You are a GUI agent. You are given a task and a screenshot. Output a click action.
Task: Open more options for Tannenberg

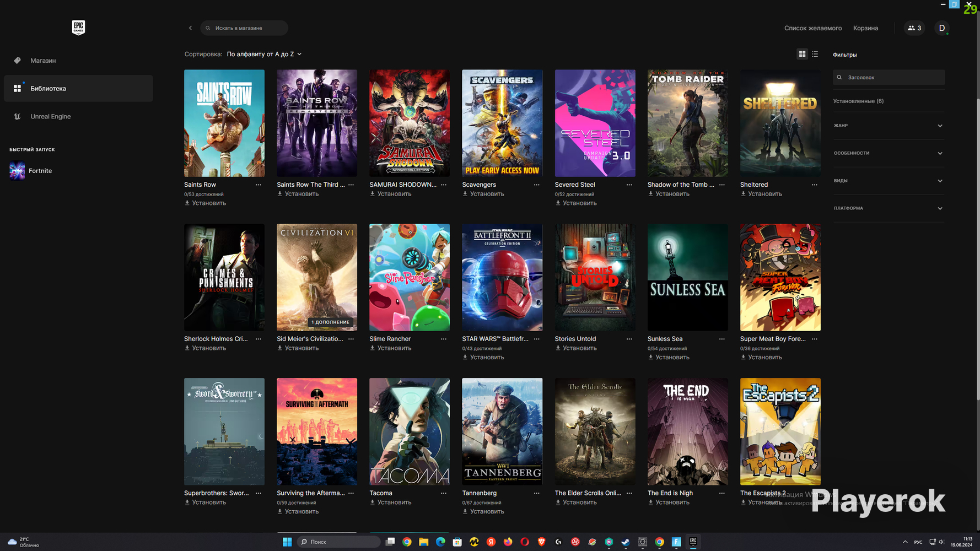coord(536,493)
